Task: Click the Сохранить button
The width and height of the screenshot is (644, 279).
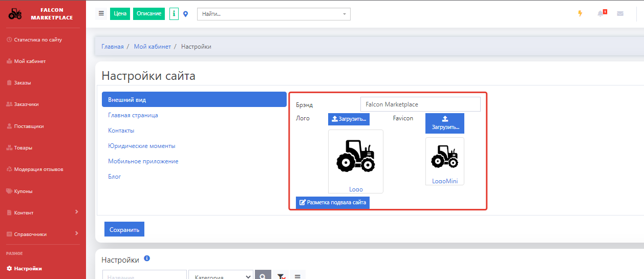Action: tap(124, 229)
